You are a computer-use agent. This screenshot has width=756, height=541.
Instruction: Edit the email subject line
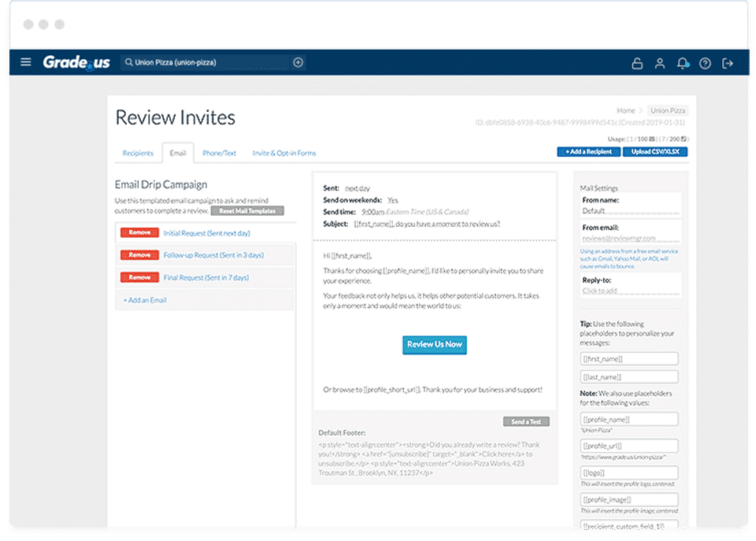427,224
